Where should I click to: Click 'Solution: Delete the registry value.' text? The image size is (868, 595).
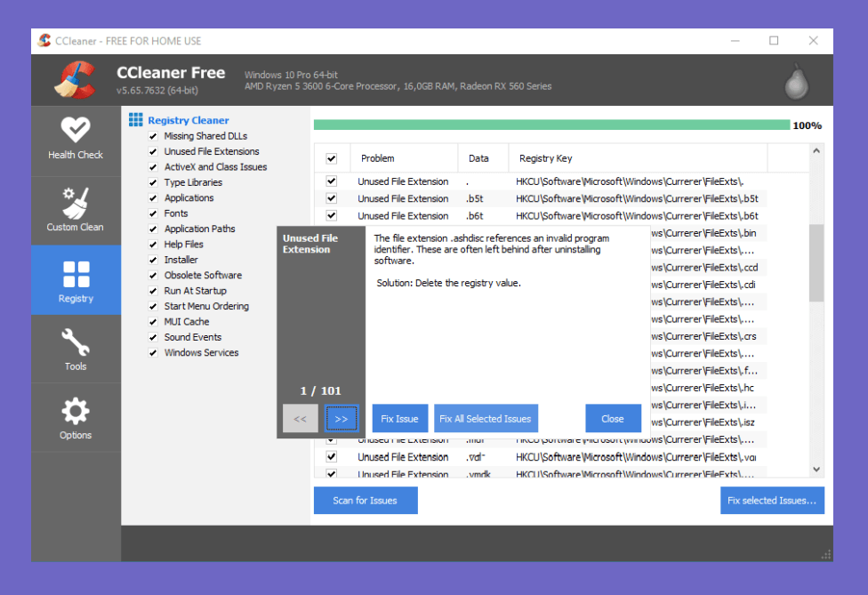tap(449, 283)
